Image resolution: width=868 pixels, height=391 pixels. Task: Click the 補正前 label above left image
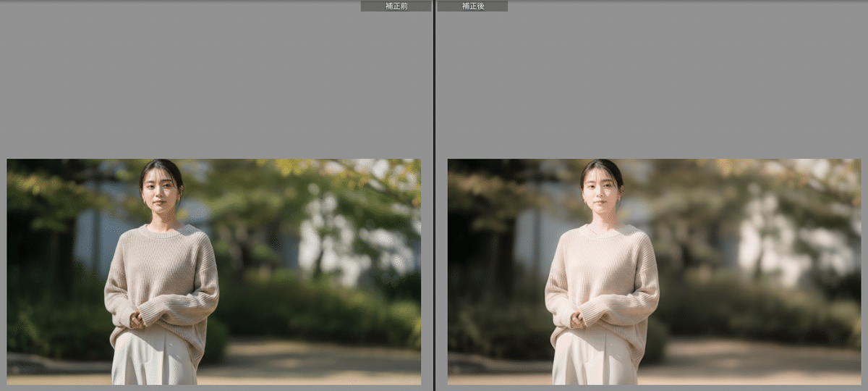click(x=396, y=6)
